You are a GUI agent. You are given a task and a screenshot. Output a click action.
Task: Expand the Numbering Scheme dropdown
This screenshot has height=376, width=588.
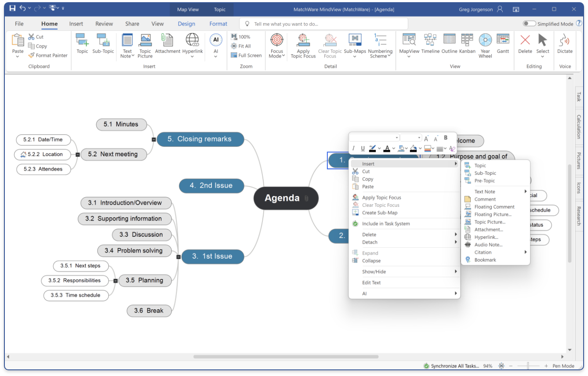click(389, 56)
